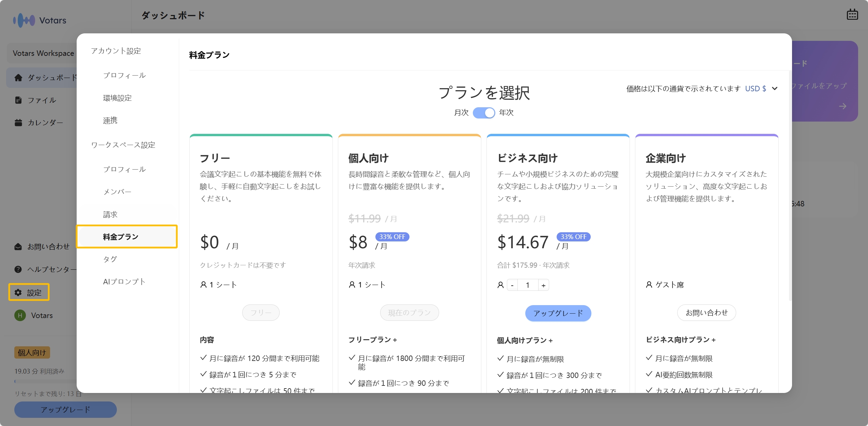Open the calendar icon at top right
The height and width of the screenshot is (426, 868).
click(852, 15)
